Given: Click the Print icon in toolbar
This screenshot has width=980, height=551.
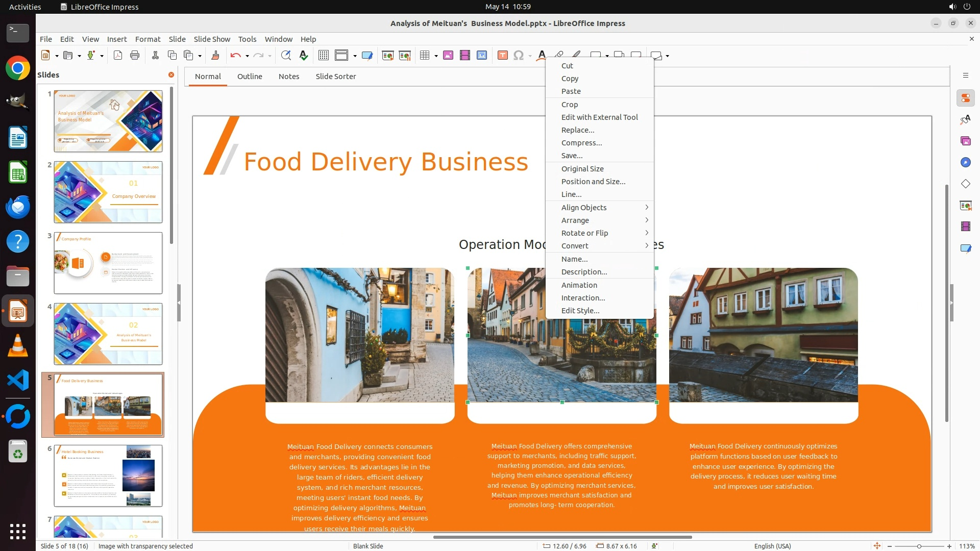Looking at the screenshot, I should point(135,56).
